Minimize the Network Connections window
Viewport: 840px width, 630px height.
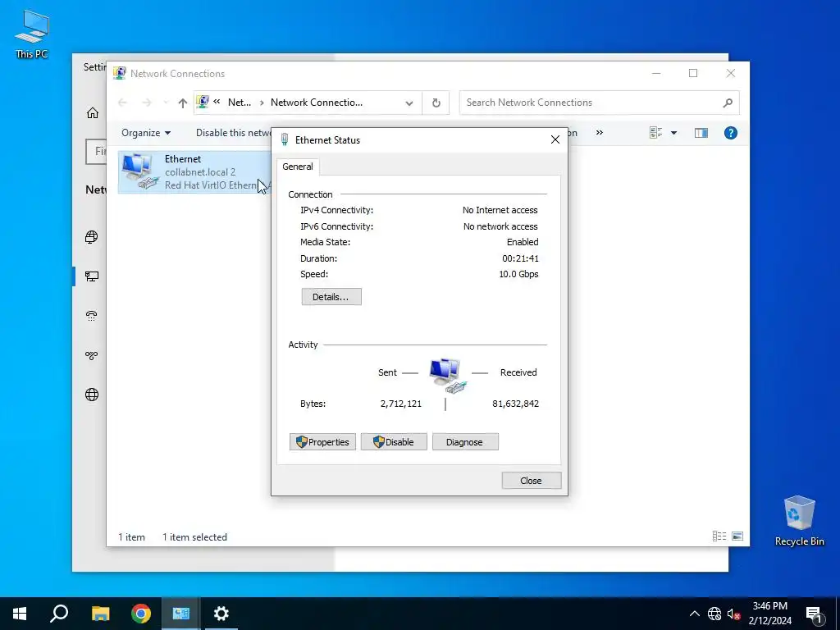point(656,73)
